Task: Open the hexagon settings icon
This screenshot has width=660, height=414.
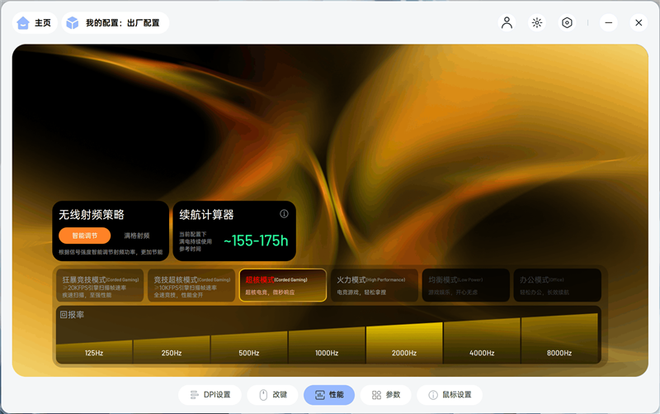Action: [567, 23]
